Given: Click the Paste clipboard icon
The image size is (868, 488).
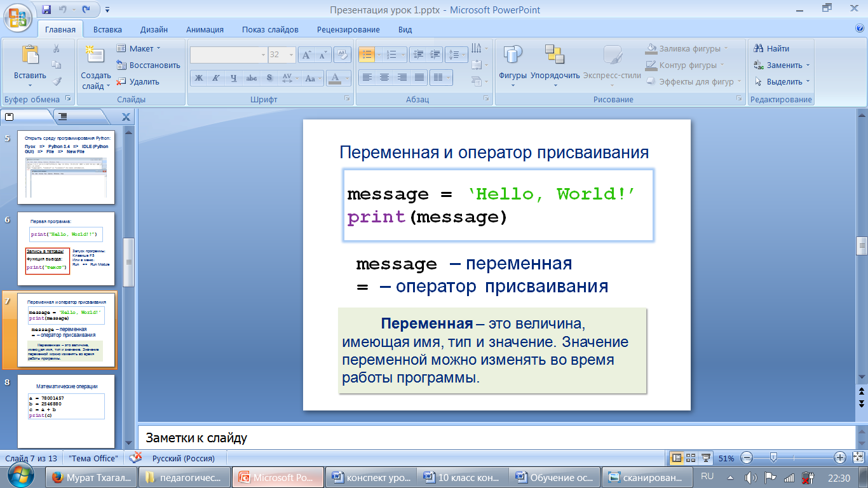Looking at the screenshot, I should [x=30, y=55].
